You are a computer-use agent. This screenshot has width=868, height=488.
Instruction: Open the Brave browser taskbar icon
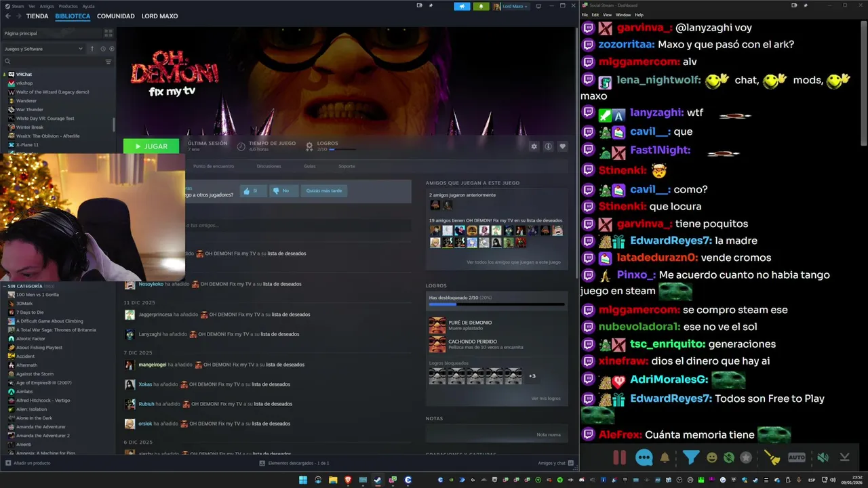coord(348,480)
